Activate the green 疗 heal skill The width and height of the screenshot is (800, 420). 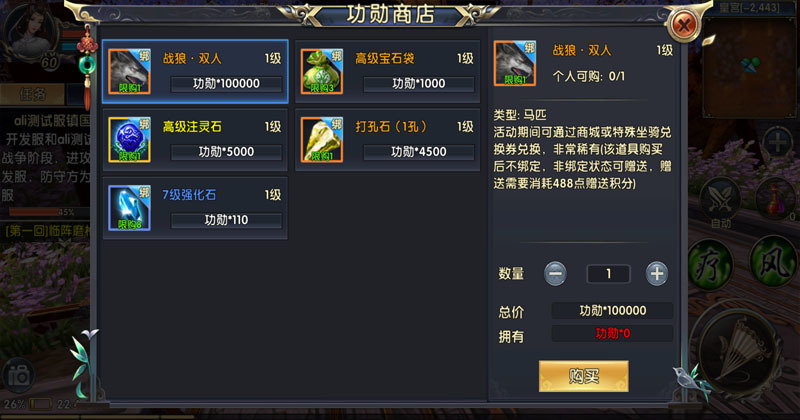click(x=710, y=264)
